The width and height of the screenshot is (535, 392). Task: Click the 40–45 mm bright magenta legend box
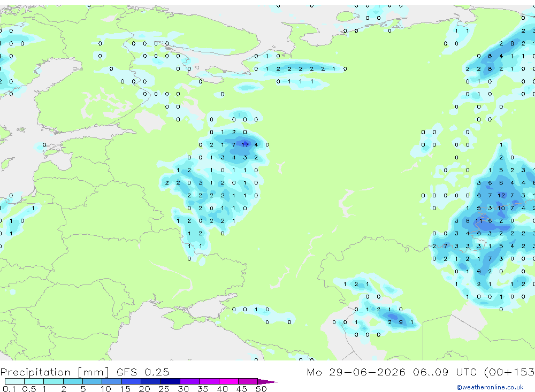pyautogui.click(x=228, y=381)
